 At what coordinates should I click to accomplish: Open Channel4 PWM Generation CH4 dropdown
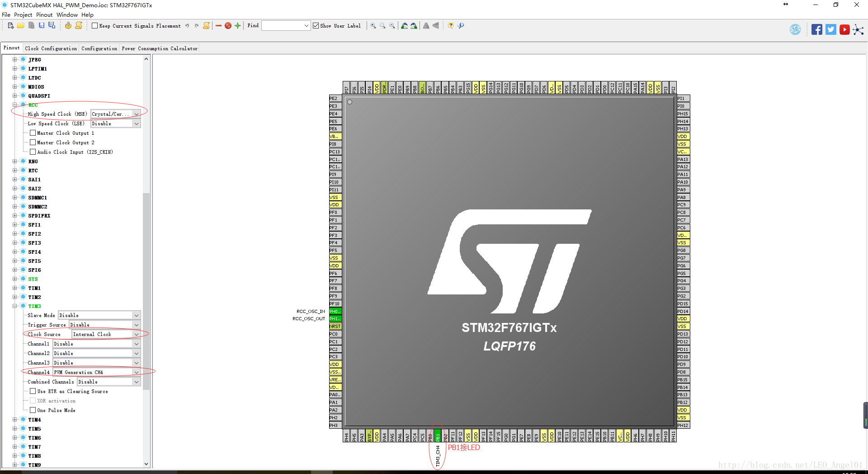point(97,372)
